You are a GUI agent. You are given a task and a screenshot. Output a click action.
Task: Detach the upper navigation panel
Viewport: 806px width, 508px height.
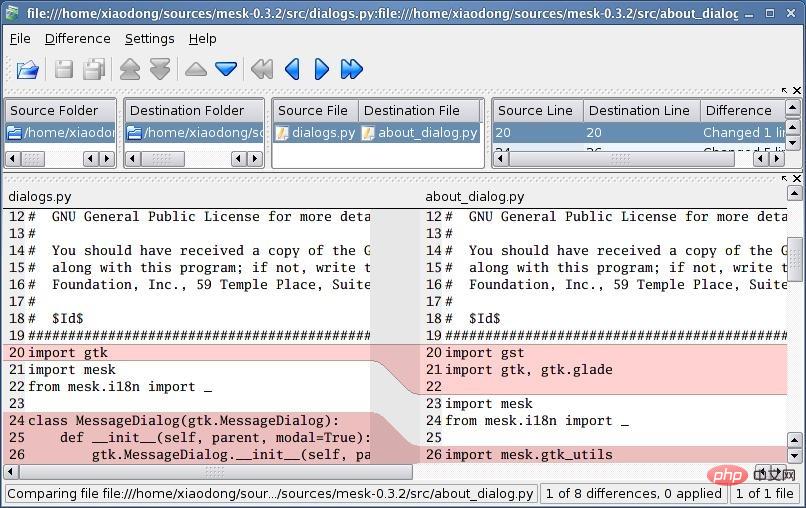coord(784,90)
